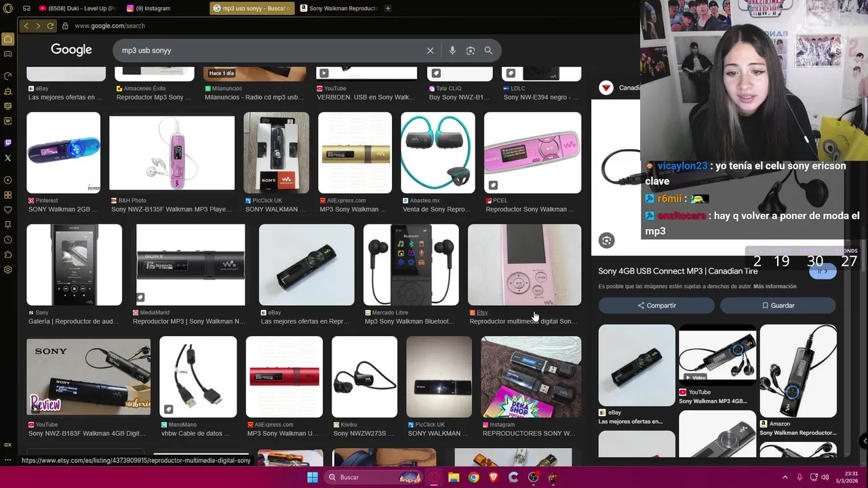Open the new tab plus button

388,8
